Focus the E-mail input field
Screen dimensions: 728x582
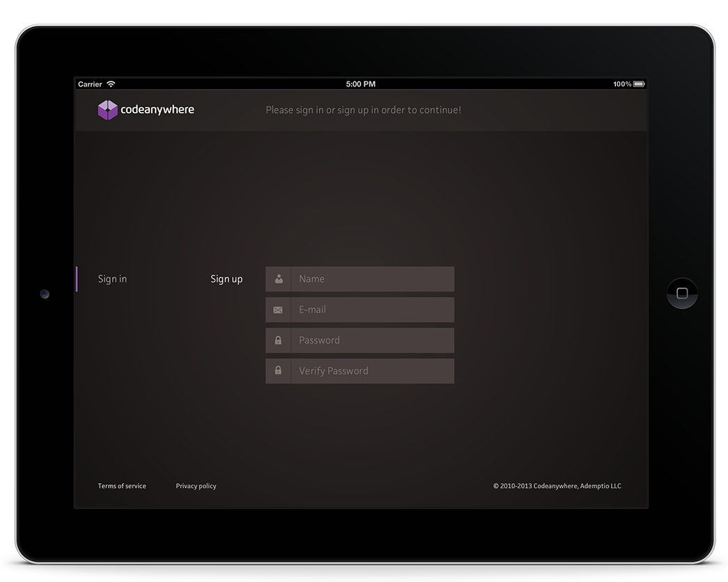(x=360, y=309)
